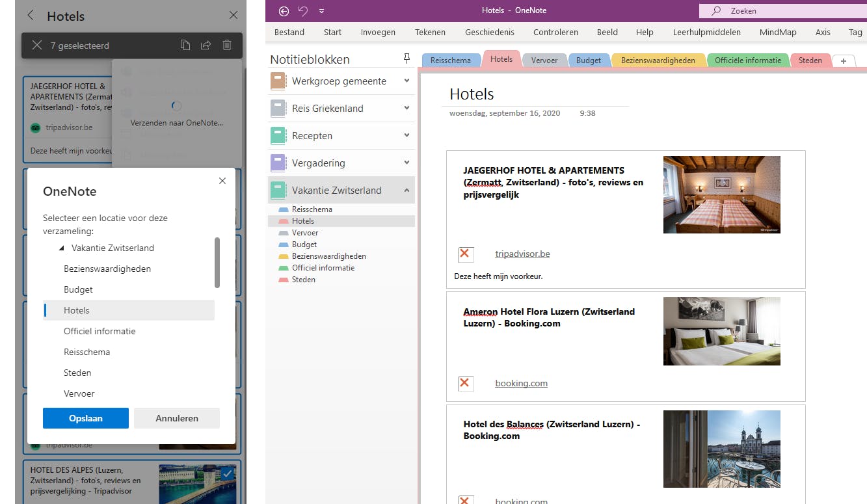The image size is (867, 504).
Task: Open the Geschiedenis ribbon tab
Action: 490,32
